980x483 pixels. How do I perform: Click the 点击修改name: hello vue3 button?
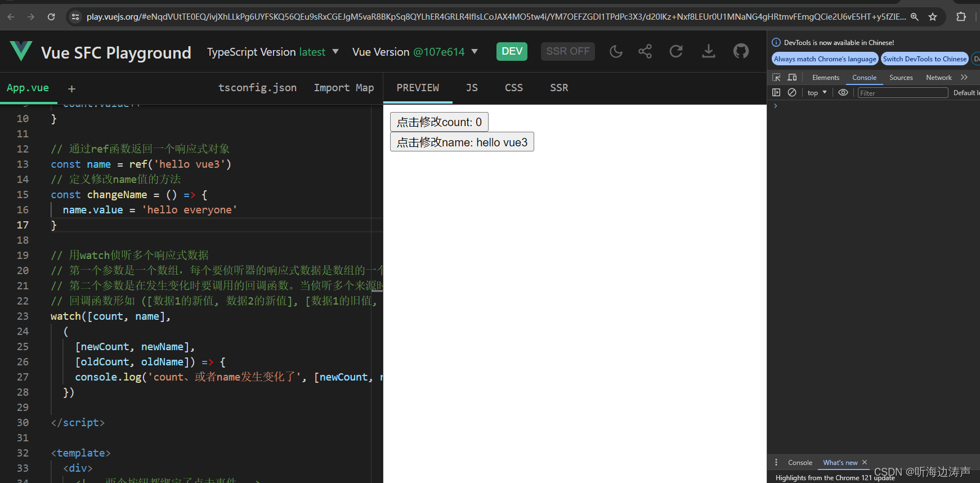[462, 142]
